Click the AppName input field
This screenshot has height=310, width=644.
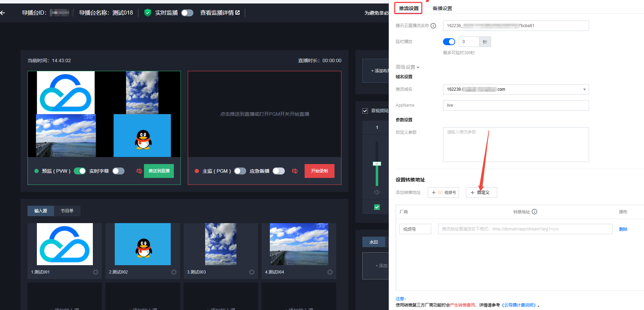516,105
